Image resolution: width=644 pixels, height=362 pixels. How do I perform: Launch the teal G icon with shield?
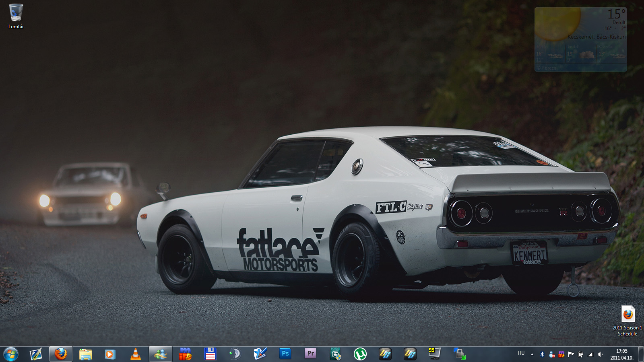tap(335, 354)
